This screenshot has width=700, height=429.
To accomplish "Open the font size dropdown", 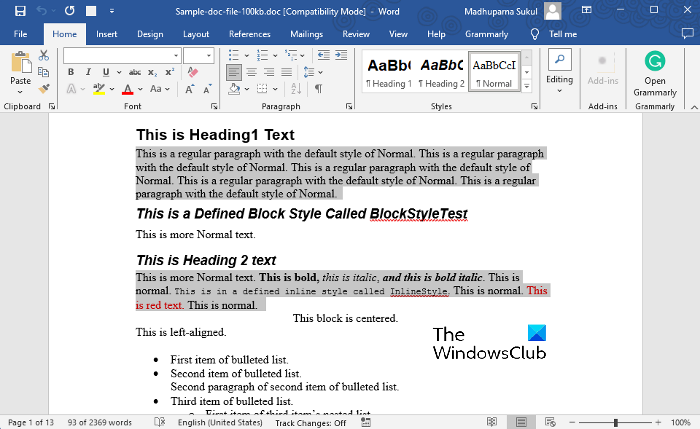I will tap(208, 56).
